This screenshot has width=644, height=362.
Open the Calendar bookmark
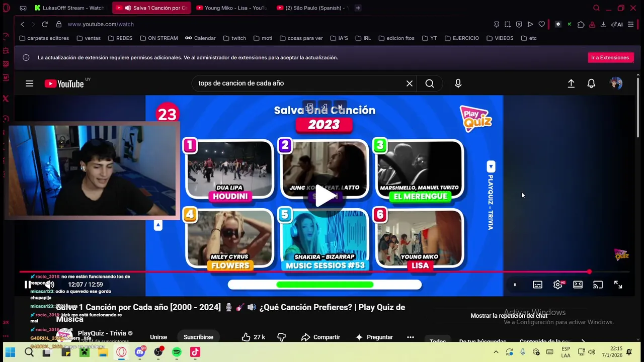[200, 38]
